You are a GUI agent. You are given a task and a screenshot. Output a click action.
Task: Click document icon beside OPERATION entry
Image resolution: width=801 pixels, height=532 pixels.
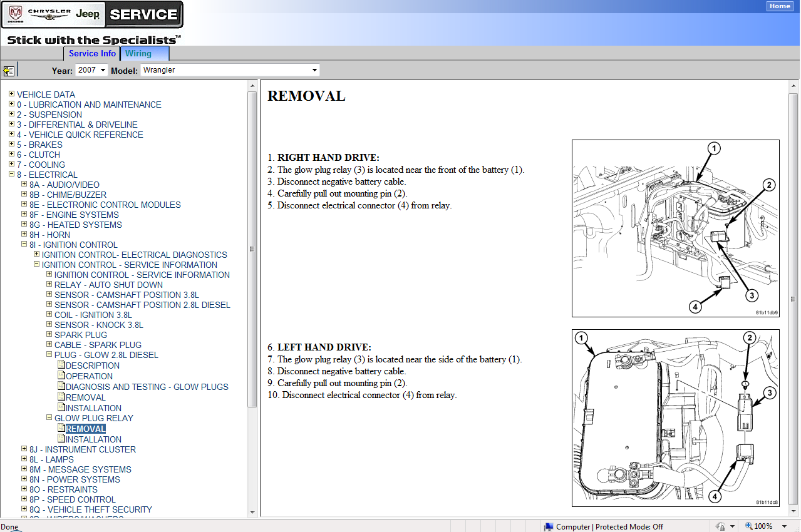tap(61, 376)
